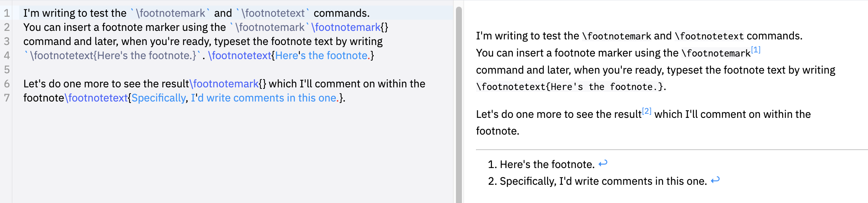Image resolution: width=868 pixels, height=203 pixels.
Task: Click the editor's vertical scrollbar
Action: pyautogui.click(x=459, y=104)
